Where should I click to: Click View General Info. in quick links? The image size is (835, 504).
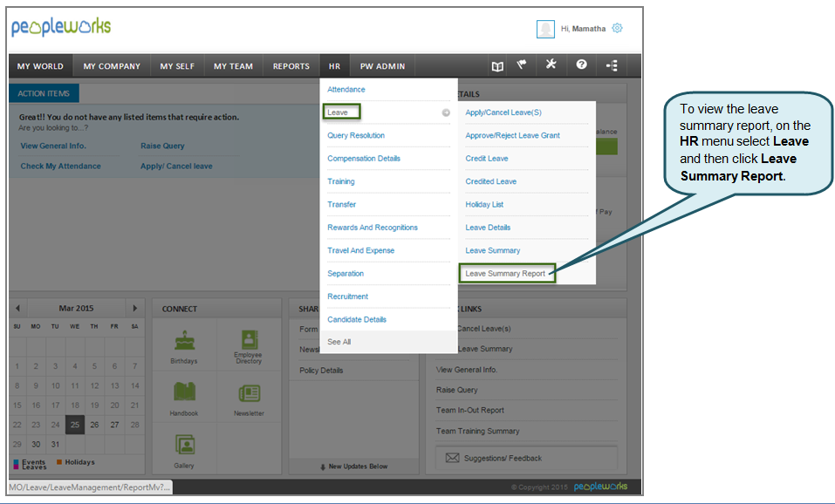(x=467, y=370)
